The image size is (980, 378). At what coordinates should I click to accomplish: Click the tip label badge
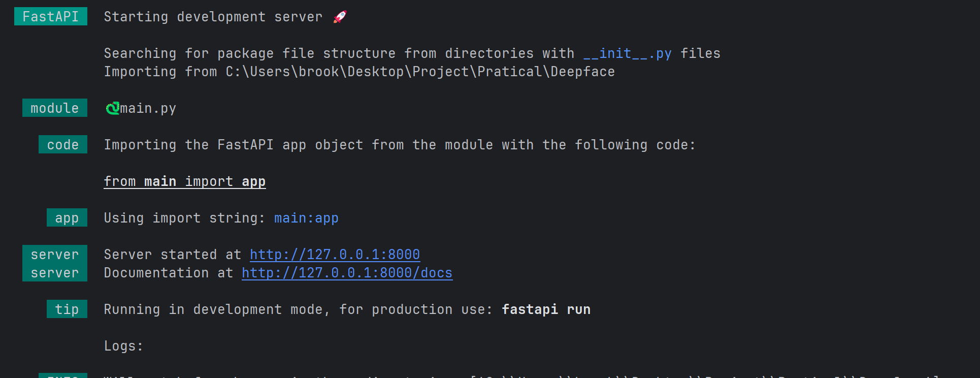(67, 309)
